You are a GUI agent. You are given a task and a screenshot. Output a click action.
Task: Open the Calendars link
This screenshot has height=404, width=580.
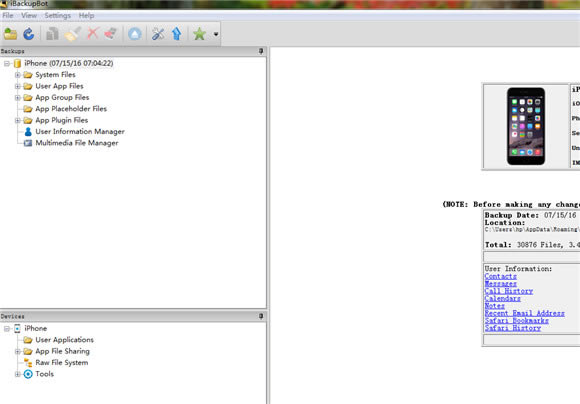[x=502, y=299]
